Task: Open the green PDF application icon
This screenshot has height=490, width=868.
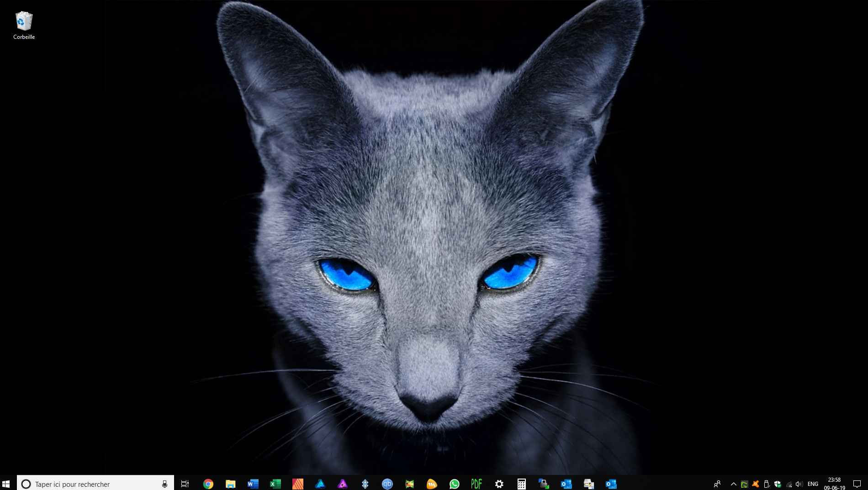Action: pyautogui.click(x=476, y=484)
